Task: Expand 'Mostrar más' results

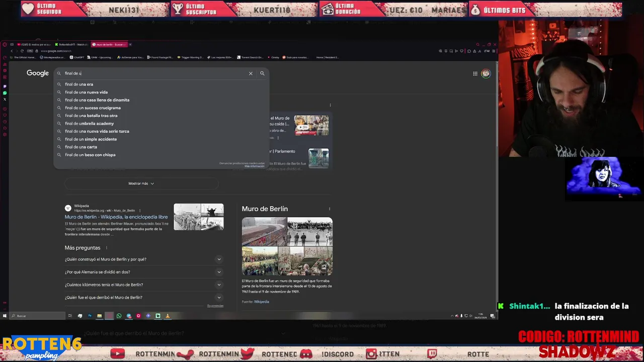Action: click(x=141, y=184)
